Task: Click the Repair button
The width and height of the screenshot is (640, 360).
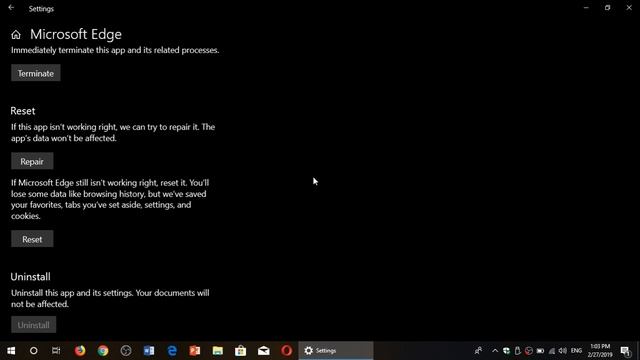Action: tap(32, 161)
